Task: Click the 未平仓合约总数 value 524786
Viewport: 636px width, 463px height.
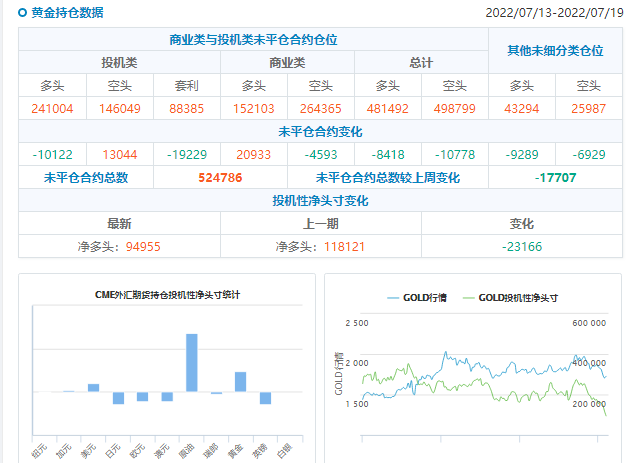Action: tap(221, 178)
